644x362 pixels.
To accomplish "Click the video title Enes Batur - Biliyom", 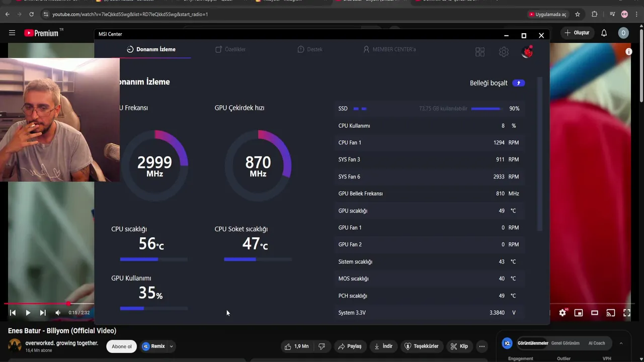I will point(62,331).
